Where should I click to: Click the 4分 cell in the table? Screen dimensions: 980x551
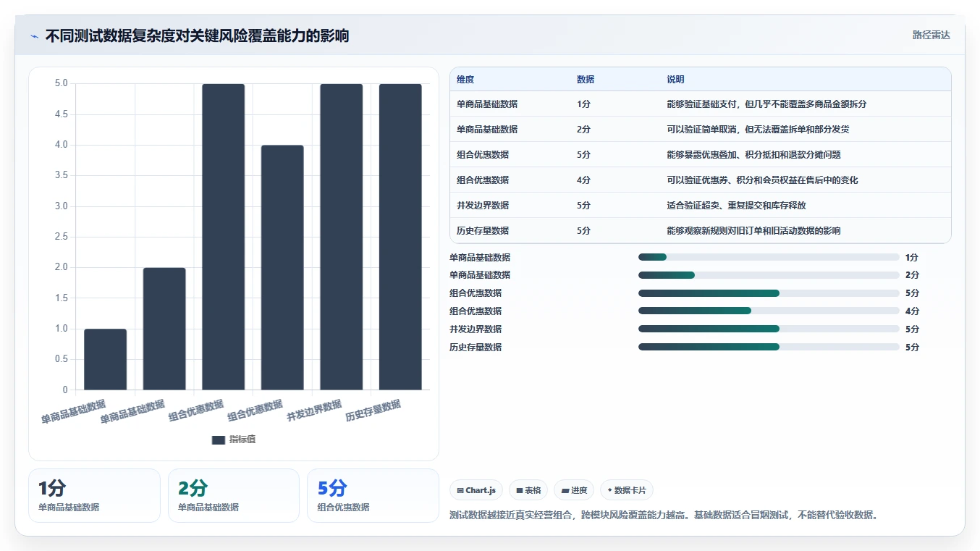click(x=583, y=180)
